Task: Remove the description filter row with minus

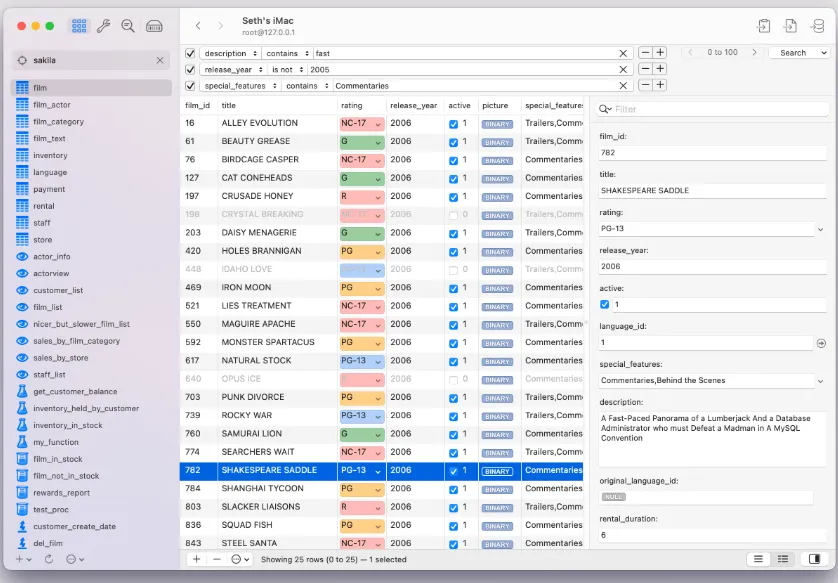Action: pyautogui.click(x=645, y=52)
